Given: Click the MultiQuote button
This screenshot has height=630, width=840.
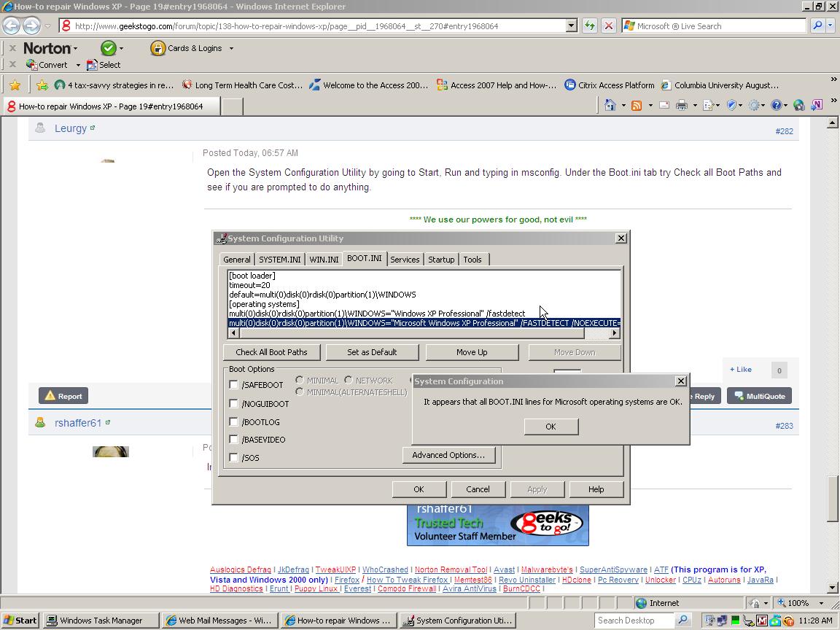Looking at the screenshot, I should pyautogui.click(x=760, y=396).
